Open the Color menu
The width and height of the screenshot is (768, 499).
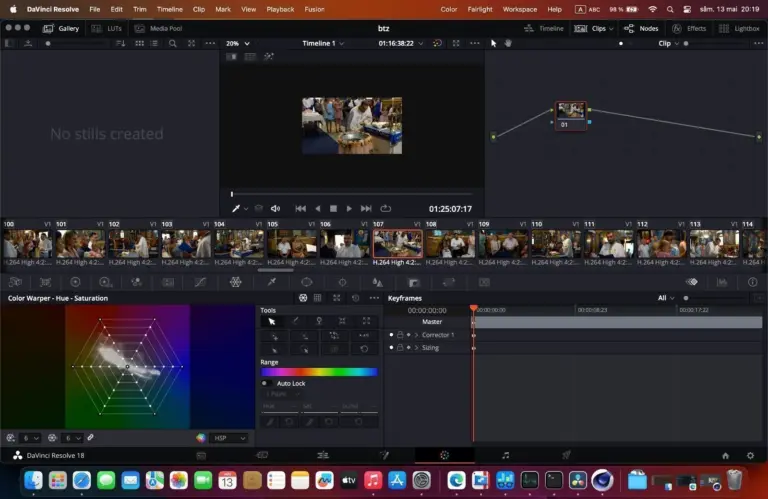tap(449, 9)
